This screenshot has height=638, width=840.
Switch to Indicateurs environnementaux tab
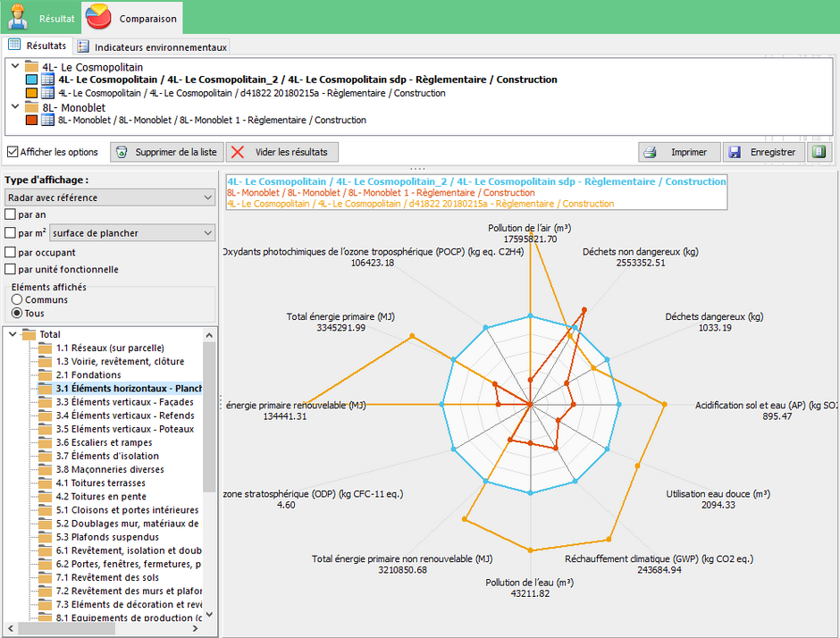[153, 47]
